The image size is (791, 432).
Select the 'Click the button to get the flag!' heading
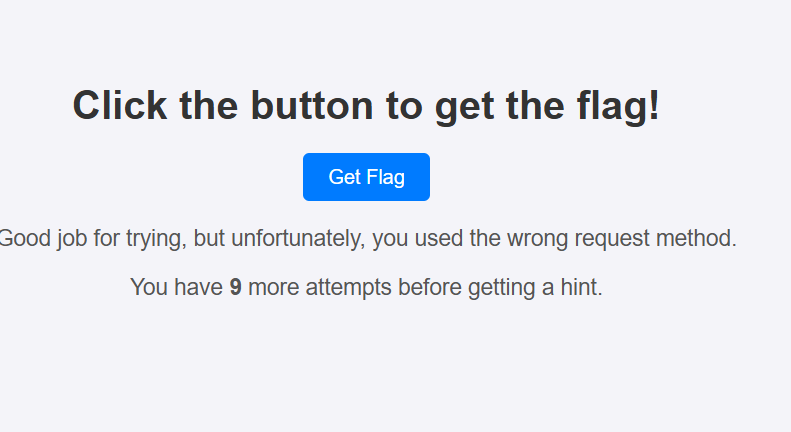[366, 105]
